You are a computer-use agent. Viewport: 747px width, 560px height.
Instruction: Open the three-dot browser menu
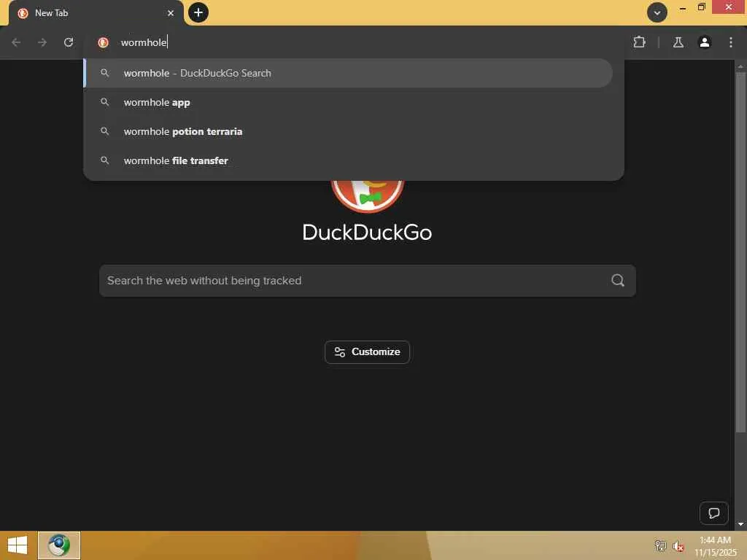point(731,42)
